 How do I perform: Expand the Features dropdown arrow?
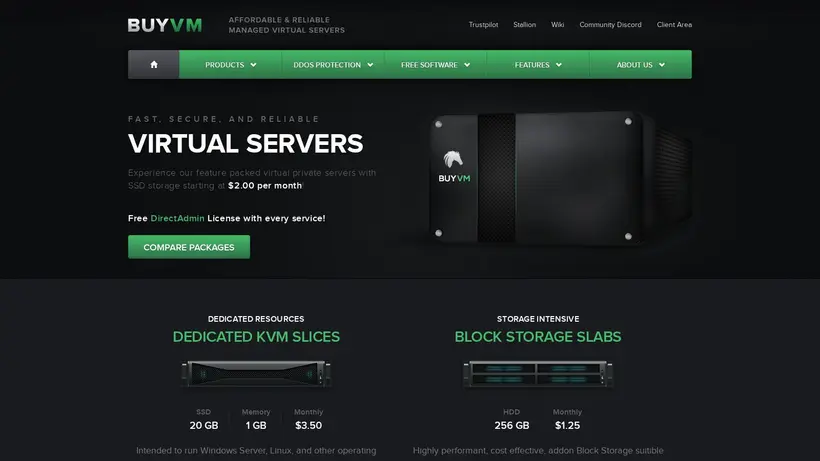click(559, 65)
